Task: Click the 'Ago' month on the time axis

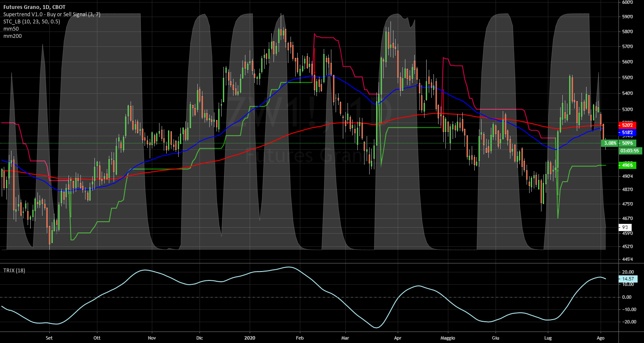Action: 600,338
